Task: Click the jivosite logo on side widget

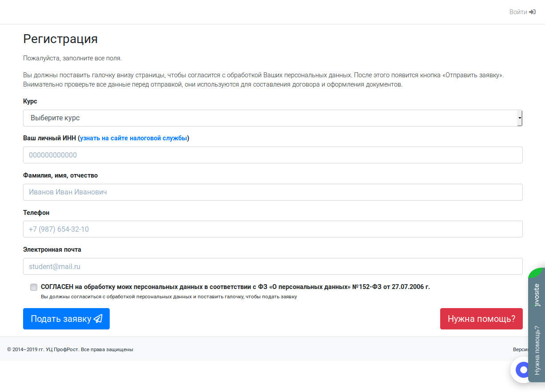Action: click(x=537, y=295)
